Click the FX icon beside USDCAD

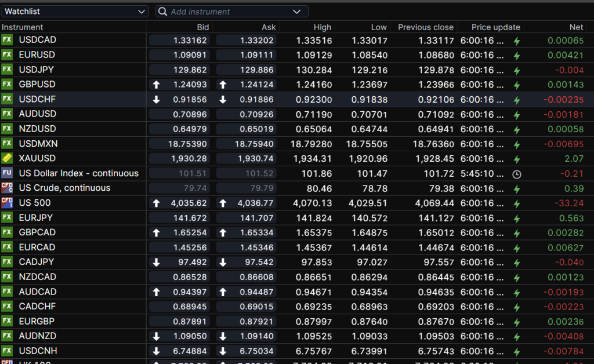(7, 40)
